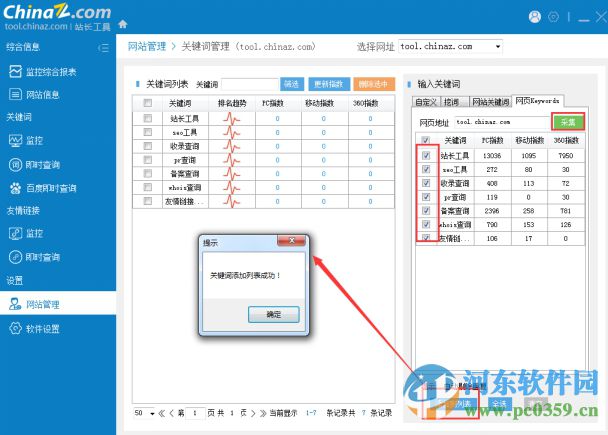Click PC指数 value 13036 for 站长工具
The width and height of the screenshot is (608, 435).
[492, 155]
